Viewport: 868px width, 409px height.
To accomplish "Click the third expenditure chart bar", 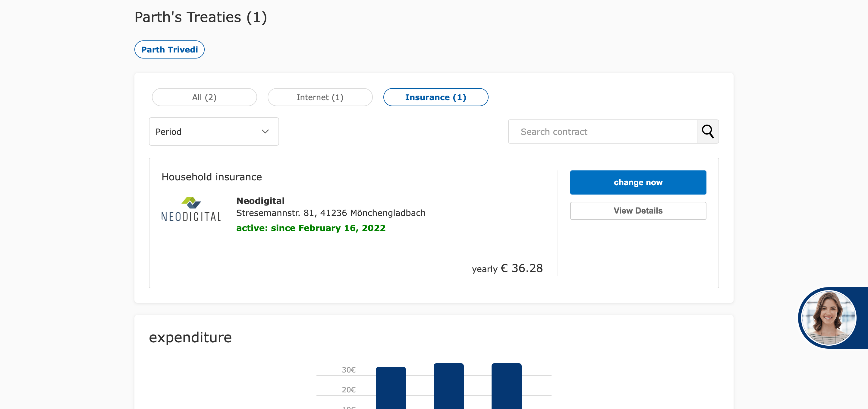I will coord(506,386).
